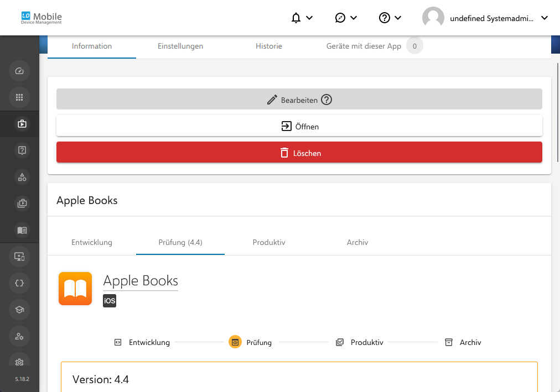The width and height of the screenshot is (560, 392).
Task: Click the notification bell icon
Action: [x=295, y=18]
